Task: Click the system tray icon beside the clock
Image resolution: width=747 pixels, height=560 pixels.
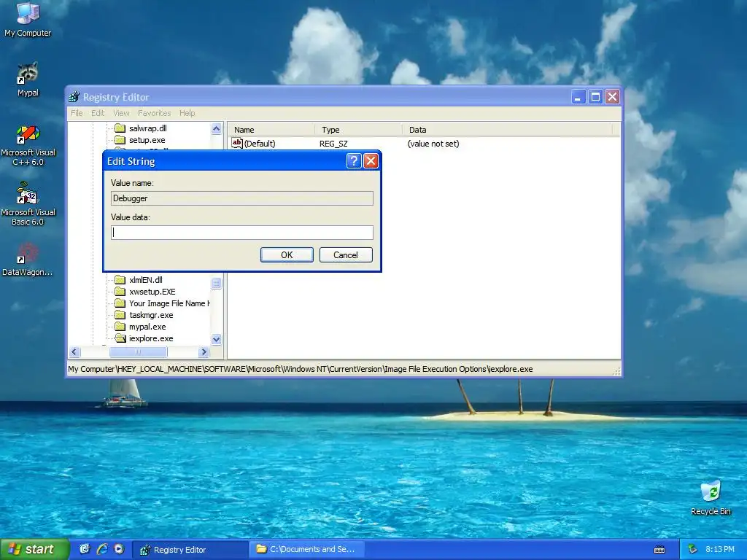Action: [x=693, y=549]
